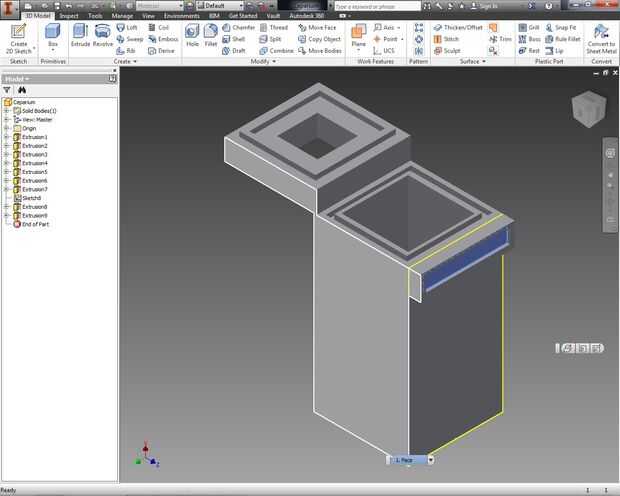Create a work Plane

(359, 36)
